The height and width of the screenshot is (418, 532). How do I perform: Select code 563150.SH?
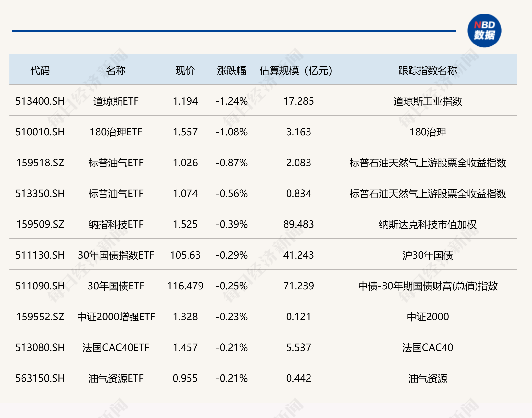40,378
